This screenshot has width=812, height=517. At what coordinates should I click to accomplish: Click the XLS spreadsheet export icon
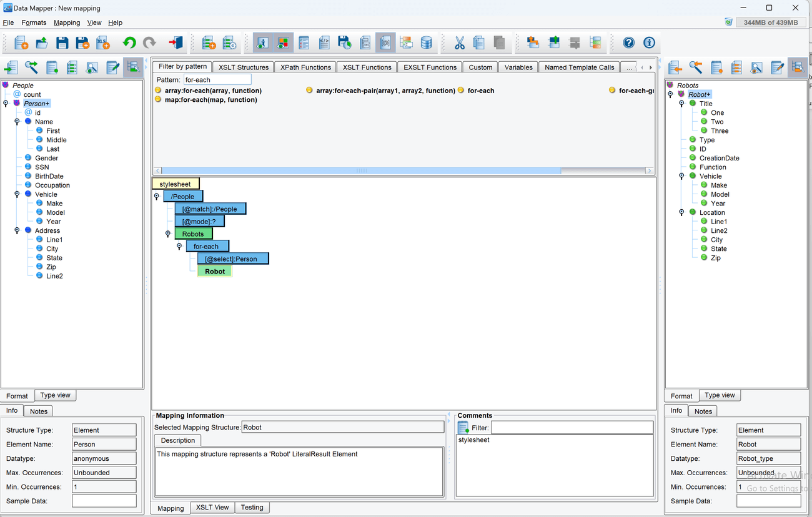103,42
